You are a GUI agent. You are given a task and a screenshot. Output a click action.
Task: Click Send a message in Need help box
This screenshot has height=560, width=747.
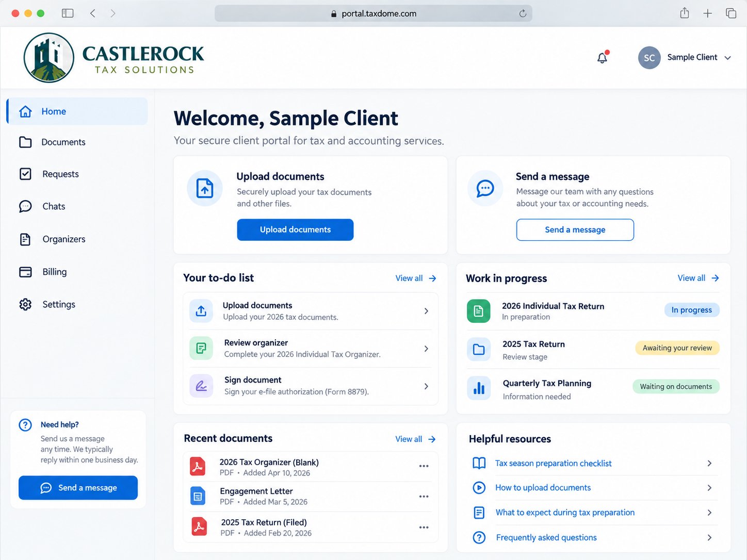(78, 488)
